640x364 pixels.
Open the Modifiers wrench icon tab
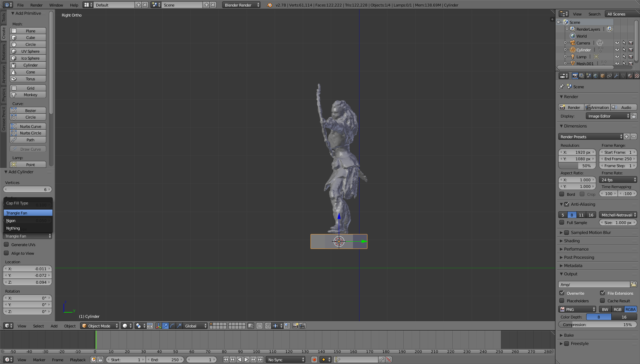coord(616,76)
